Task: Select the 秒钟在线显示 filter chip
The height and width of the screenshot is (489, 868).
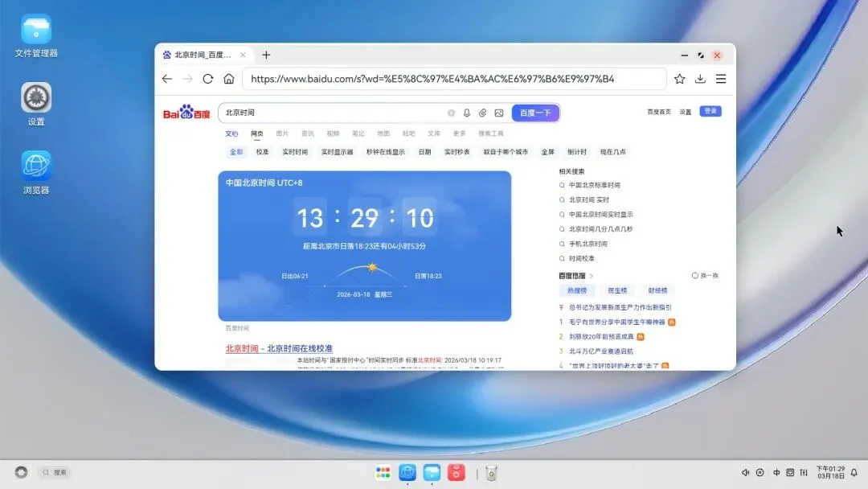Action: click(385, 152)
